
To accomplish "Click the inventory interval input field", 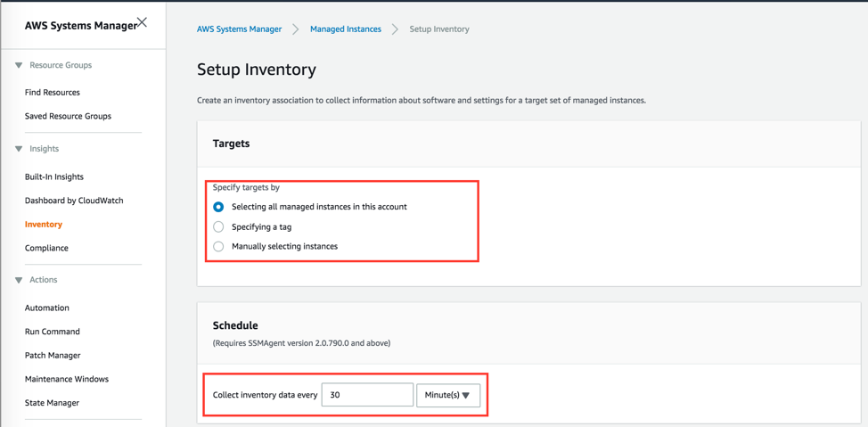I will click(367, 396).
